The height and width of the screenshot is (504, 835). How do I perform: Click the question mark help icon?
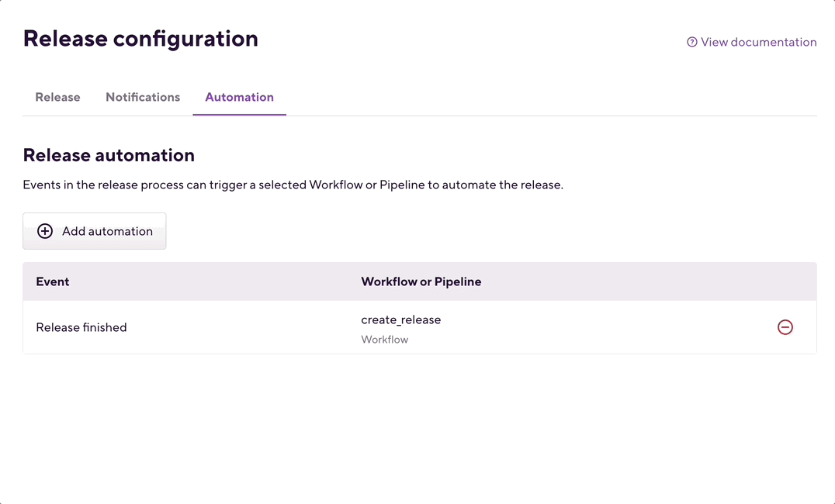(692, 43)
